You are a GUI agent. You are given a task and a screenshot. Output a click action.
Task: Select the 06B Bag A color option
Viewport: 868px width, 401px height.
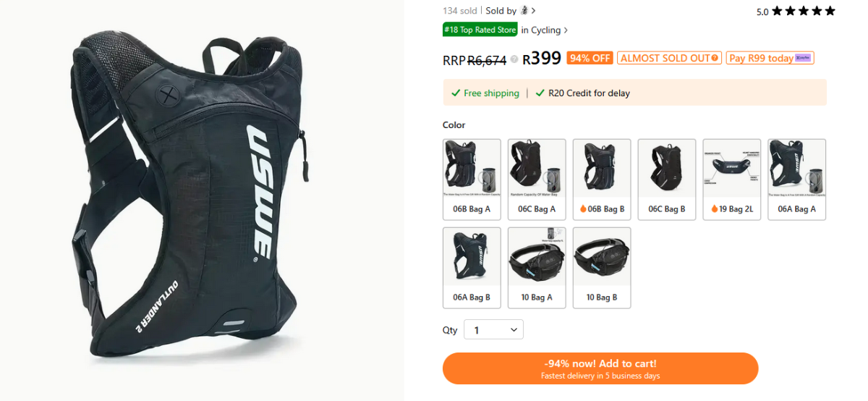(x=472, y=179)
